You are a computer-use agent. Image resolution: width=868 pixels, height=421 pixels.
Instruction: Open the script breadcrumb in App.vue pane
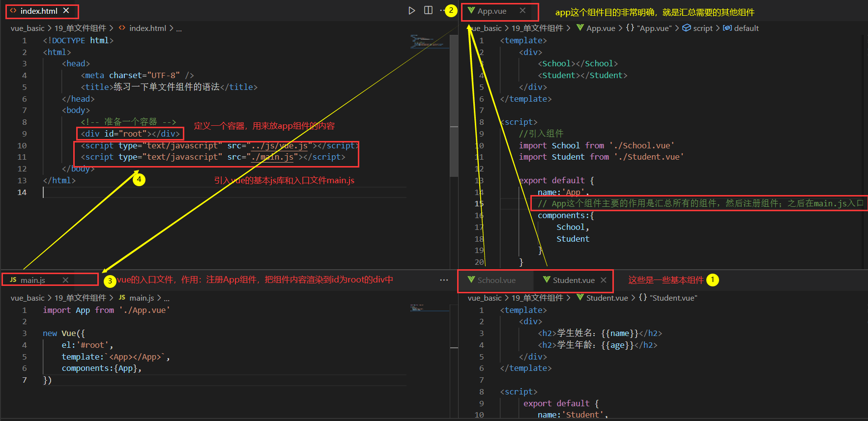(703, 28)
